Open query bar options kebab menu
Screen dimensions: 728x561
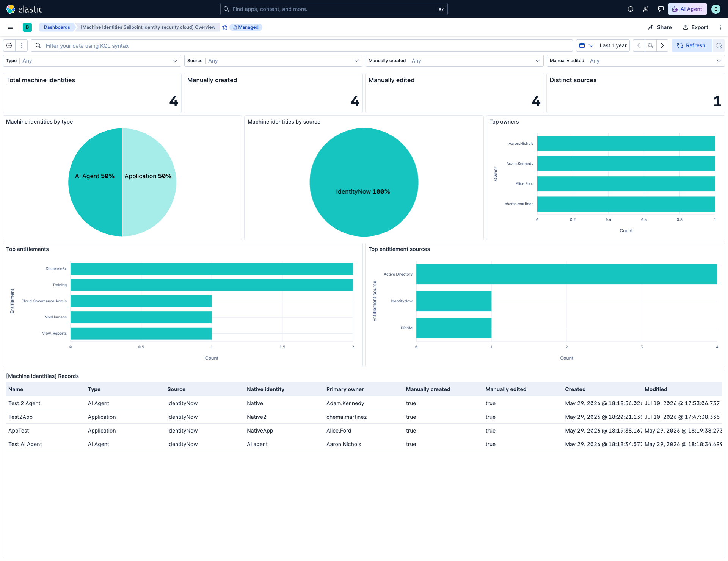(22, 45)
